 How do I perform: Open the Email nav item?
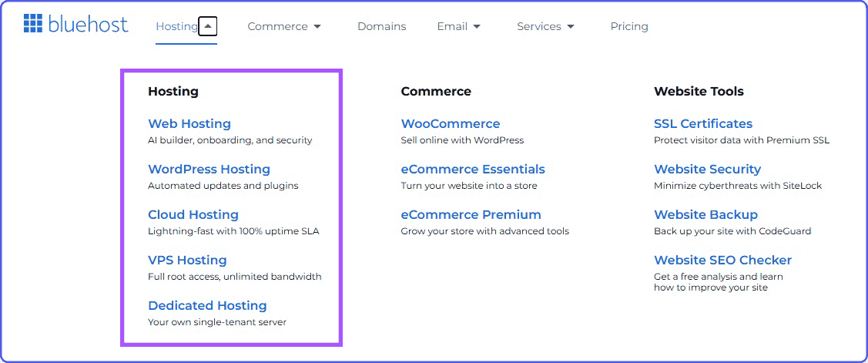pyautogui.click(x=452, y=26)
